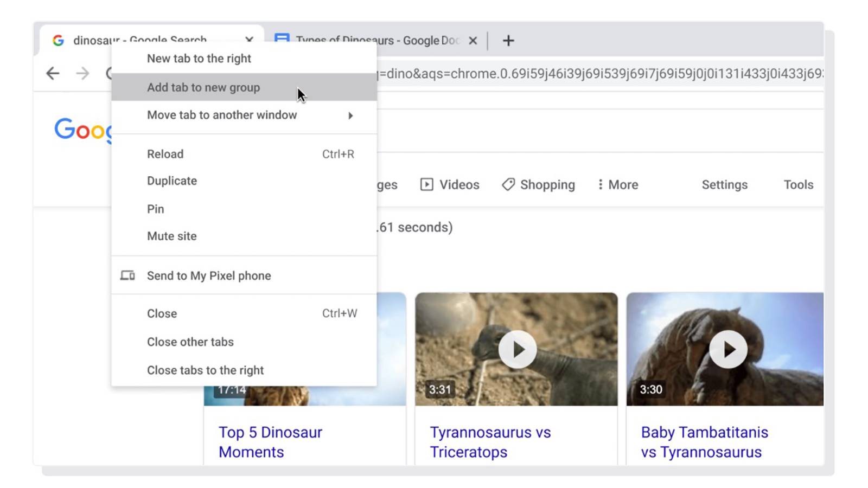Play the Baby Tambatitanis video
Image resolution: width=868 pixels, height=488 pixels.
pos(728,350)
